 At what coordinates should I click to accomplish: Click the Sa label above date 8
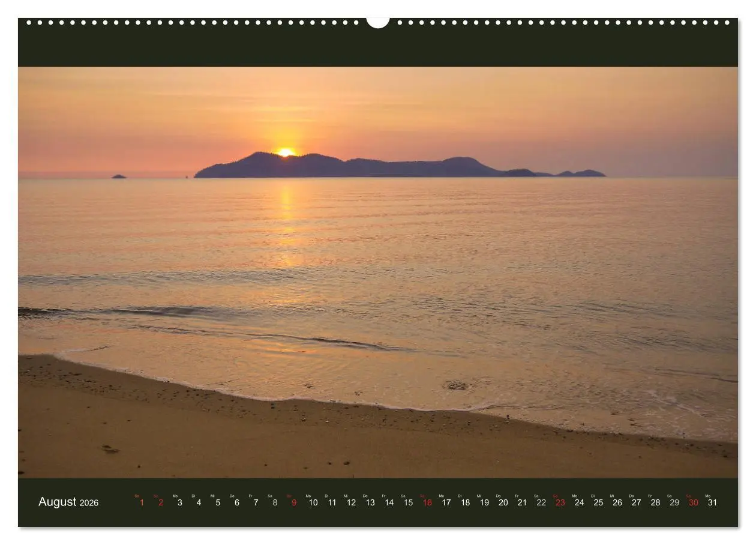pyautogui.click(x=269, y=496)
